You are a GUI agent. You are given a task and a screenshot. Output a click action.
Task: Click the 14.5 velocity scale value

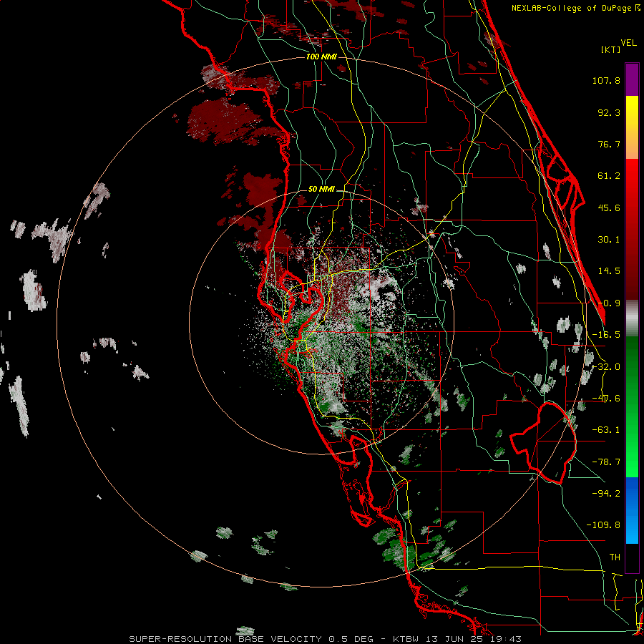(609, 271)
